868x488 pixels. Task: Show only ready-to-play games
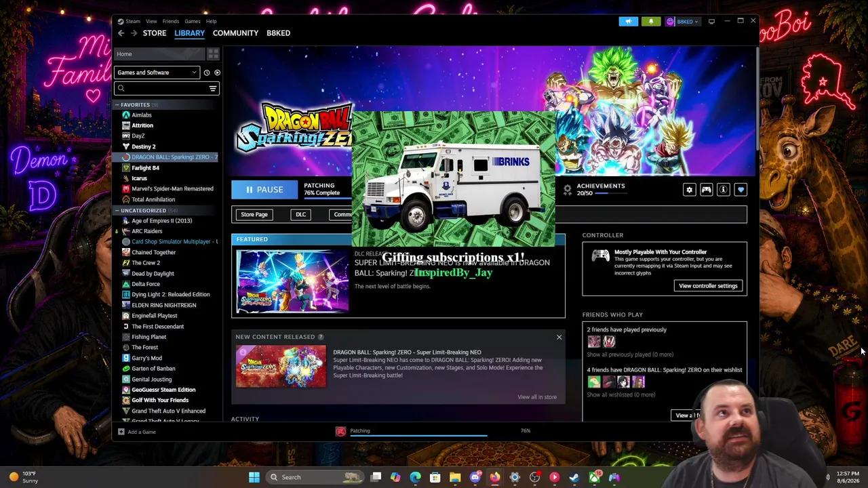click(x=217, y=73)
